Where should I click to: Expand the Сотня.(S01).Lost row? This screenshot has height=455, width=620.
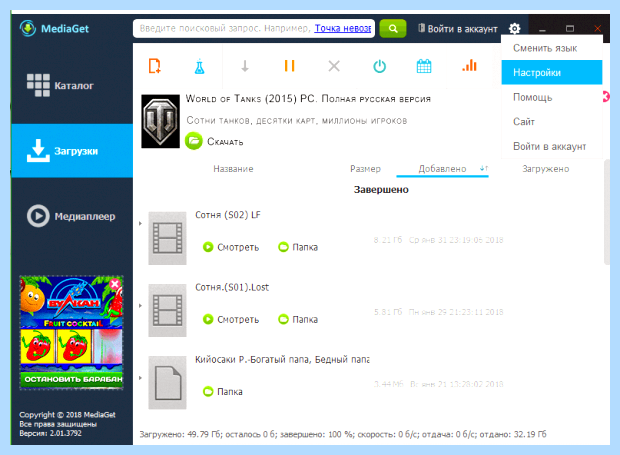(140, 306)
